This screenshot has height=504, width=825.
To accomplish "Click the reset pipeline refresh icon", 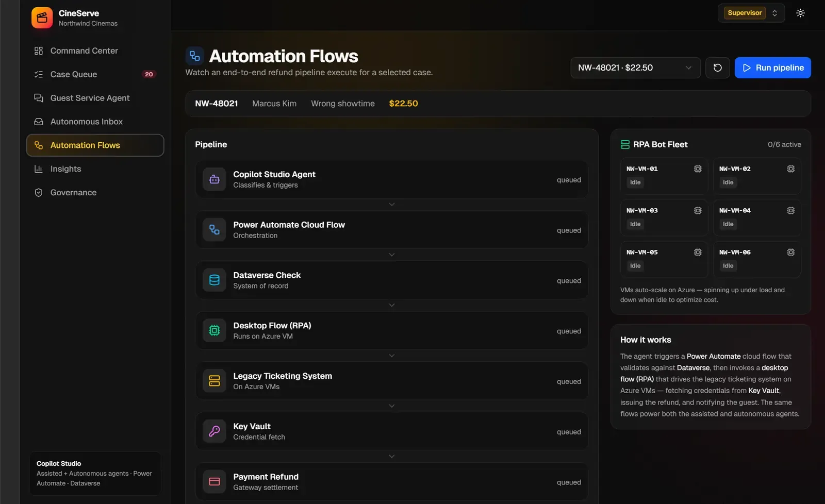I will (x=717, y=68).
